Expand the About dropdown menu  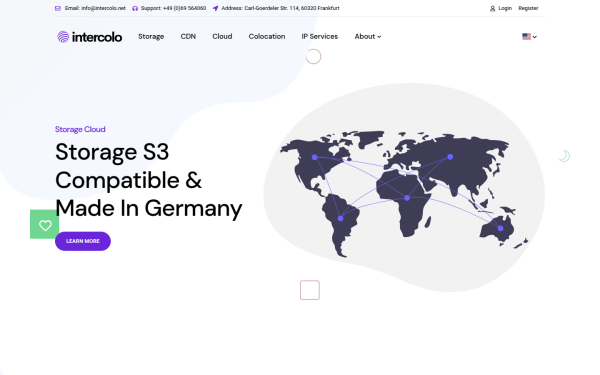click(x=368, y=36)
